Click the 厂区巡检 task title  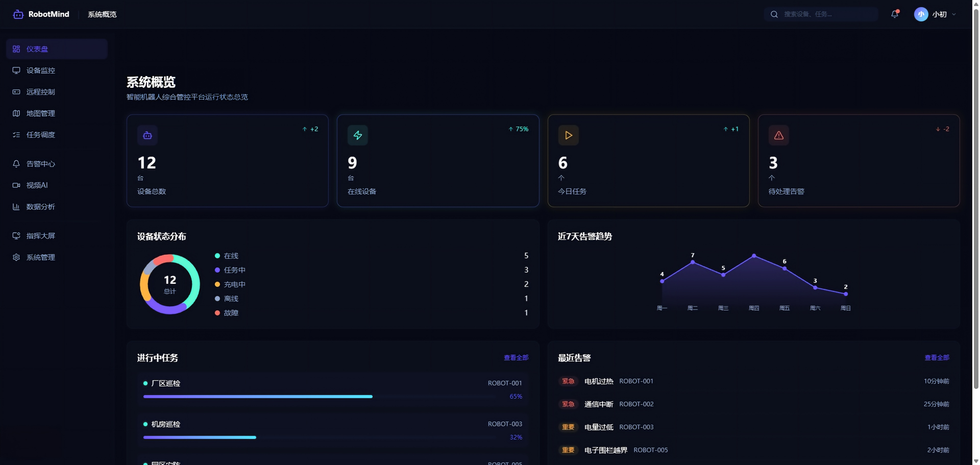pyautogui.click(x=166, y=383)
